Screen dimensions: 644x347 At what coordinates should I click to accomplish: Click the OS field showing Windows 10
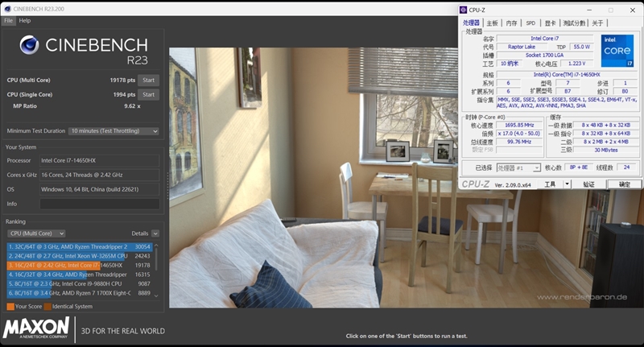click(99, 189)
